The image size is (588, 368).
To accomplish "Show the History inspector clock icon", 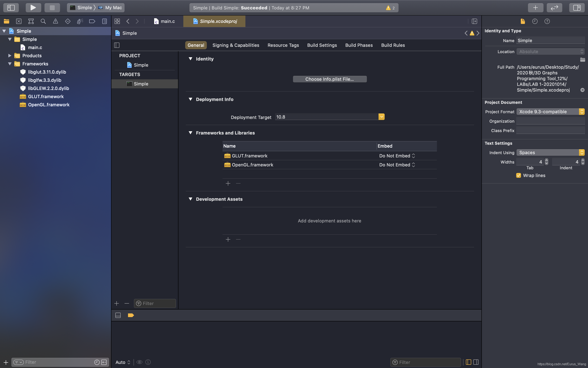I will pos(535,21).
